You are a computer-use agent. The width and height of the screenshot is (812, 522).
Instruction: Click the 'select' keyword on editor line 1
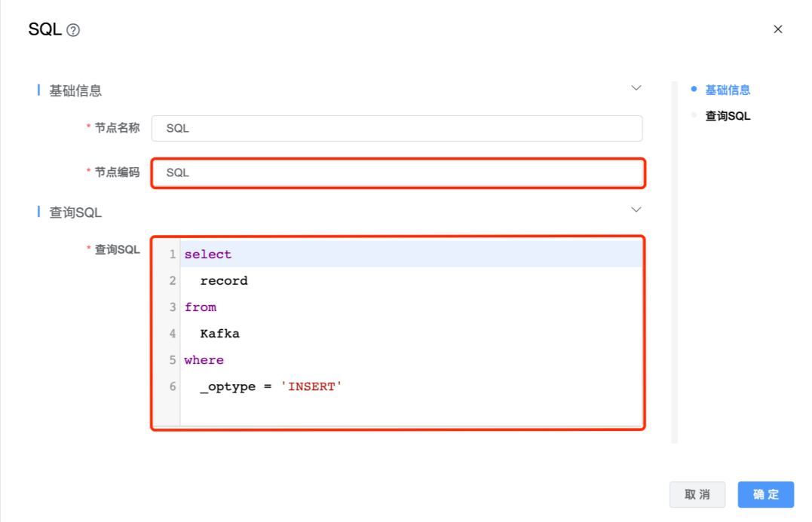[x=208, y=255]
